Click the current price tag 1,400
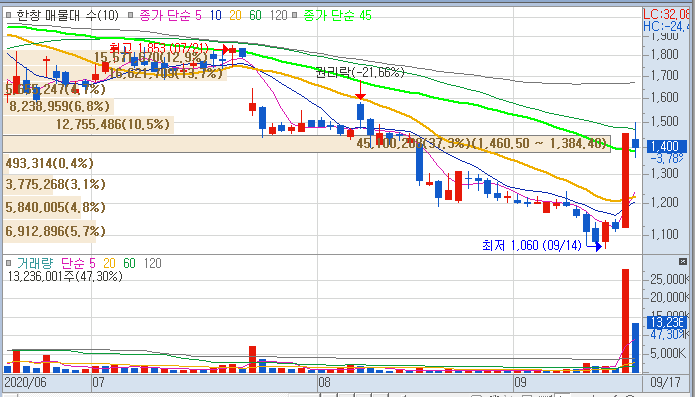Screen dimensions: 695x397 click(x=667, y=146)
